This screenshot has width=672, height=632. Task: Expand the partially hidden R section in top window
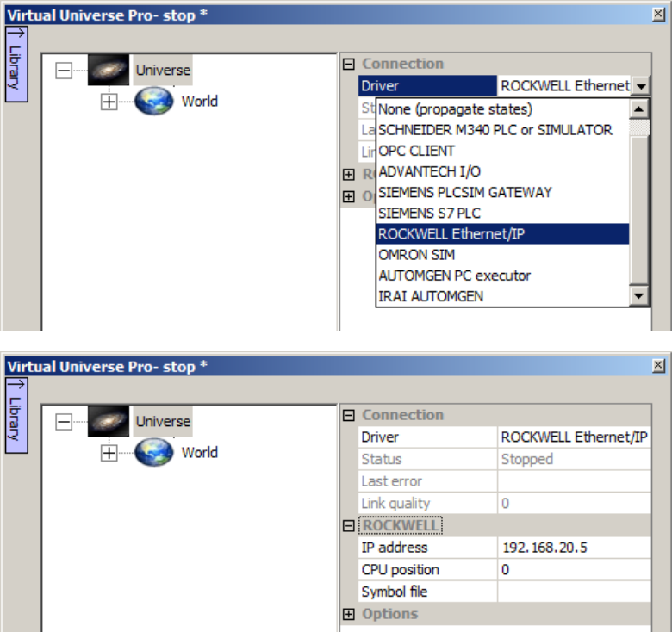(x=349, y=175)
